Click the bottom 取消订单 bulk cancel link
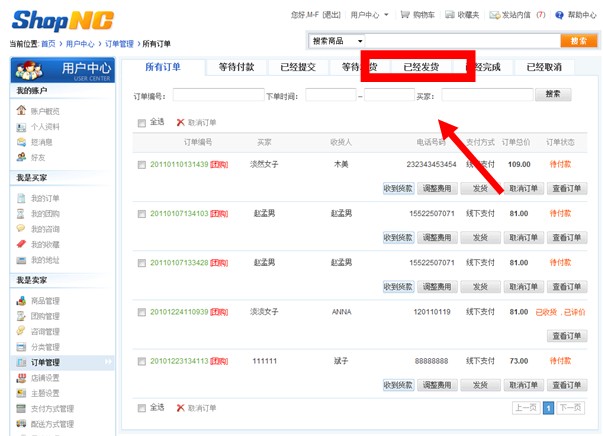 [x=202, y=408]
